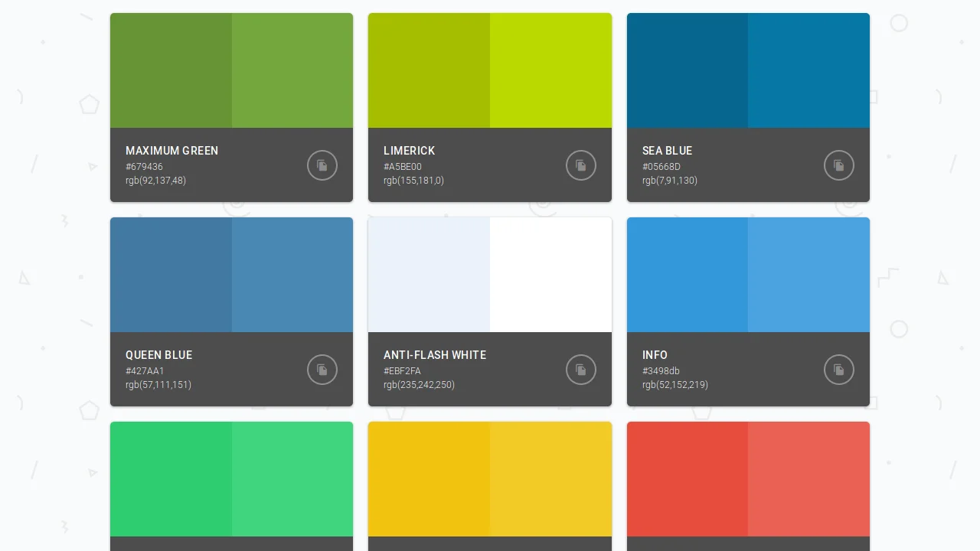Click the hex code #679436
Image resolution: width=980 pixels, height=551 pixels.
point(144,167)
